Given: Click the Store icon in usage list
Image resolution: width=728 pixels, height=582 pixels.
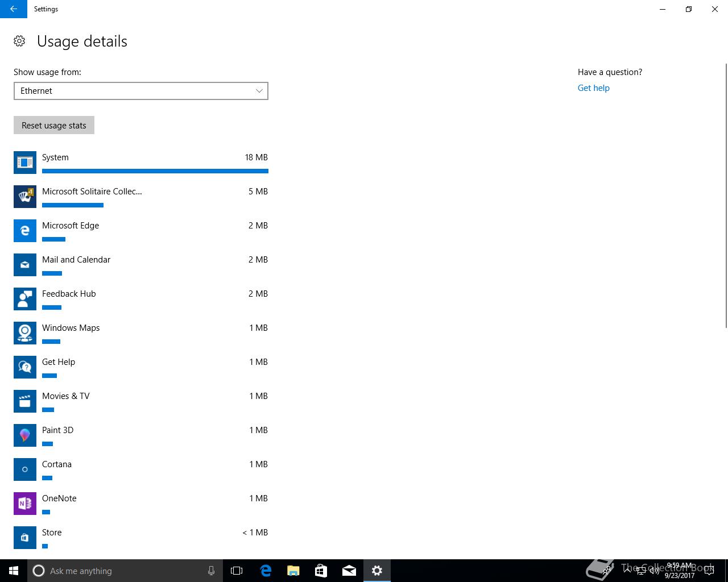Looking at the screenshot, I should click(x=25, y=538).
